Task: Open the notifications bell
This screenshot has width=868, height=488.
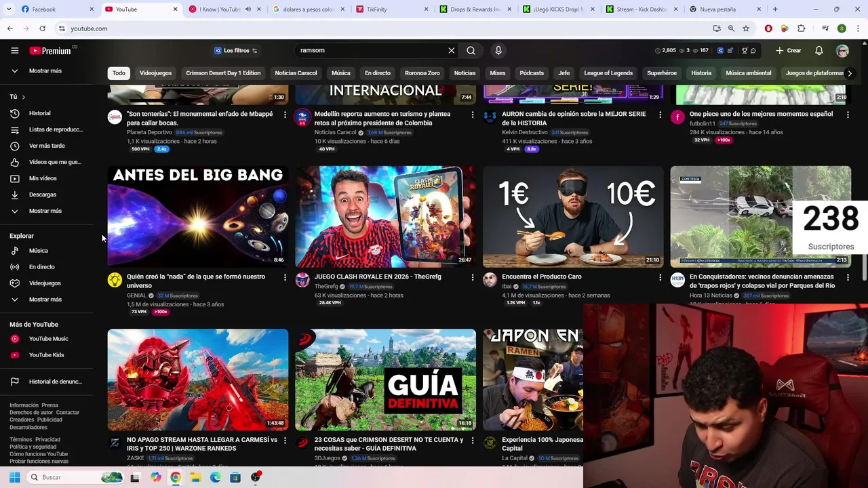Action: (818, 51)
